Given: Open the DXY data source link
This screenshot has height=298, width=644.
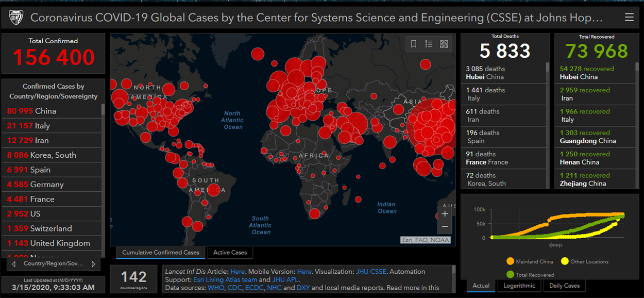Looking at the screenshot, I should pos(303,288).
